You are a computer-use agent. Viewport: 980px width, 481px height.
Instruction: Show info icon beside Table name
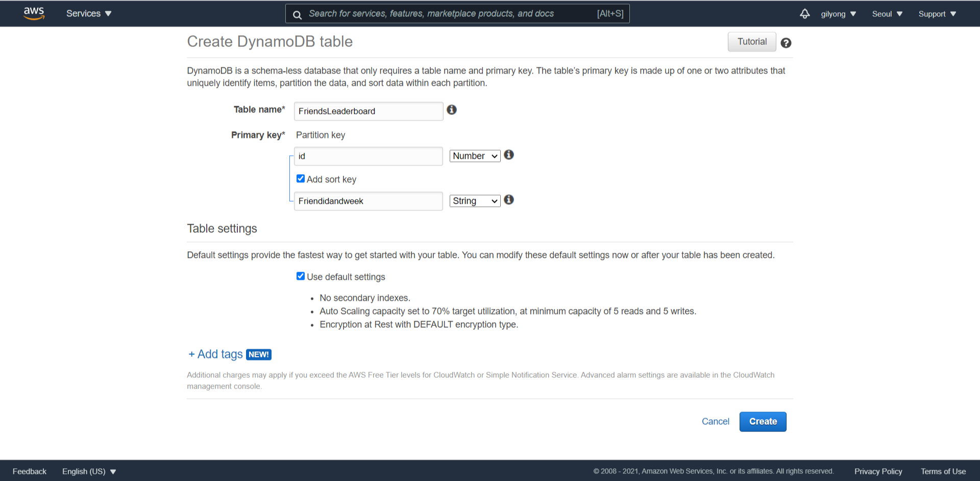(x=452, y=110)
